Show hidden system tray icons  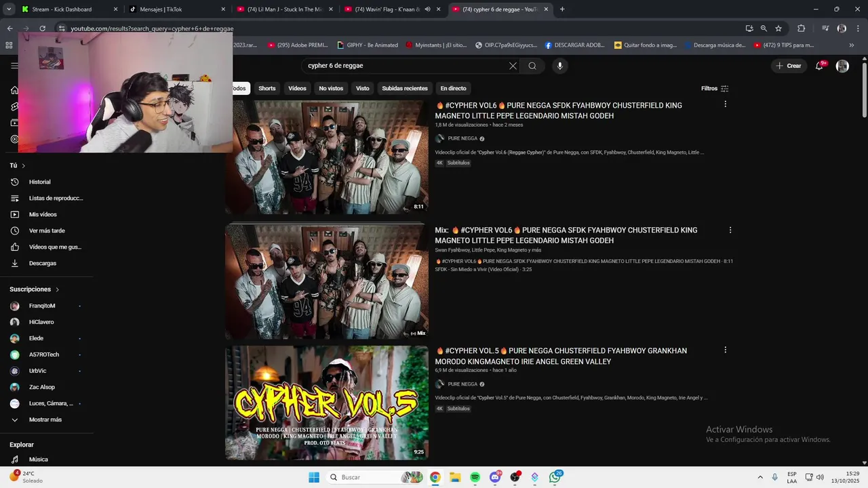tap(759, 477)
